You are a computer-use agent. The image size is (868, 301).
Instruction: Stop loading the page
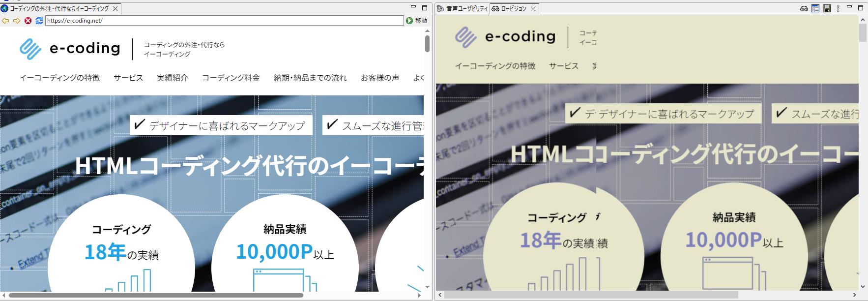click(x=28, y=21)
